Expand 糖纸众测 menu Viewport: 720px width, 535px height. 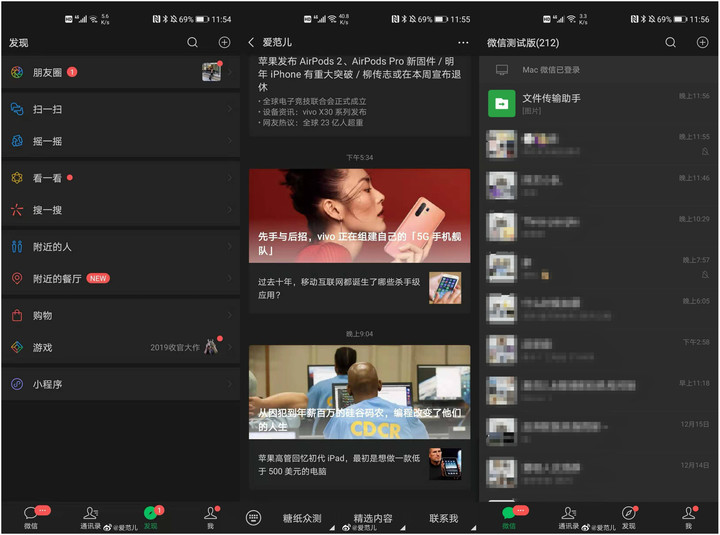pos(302,518)
